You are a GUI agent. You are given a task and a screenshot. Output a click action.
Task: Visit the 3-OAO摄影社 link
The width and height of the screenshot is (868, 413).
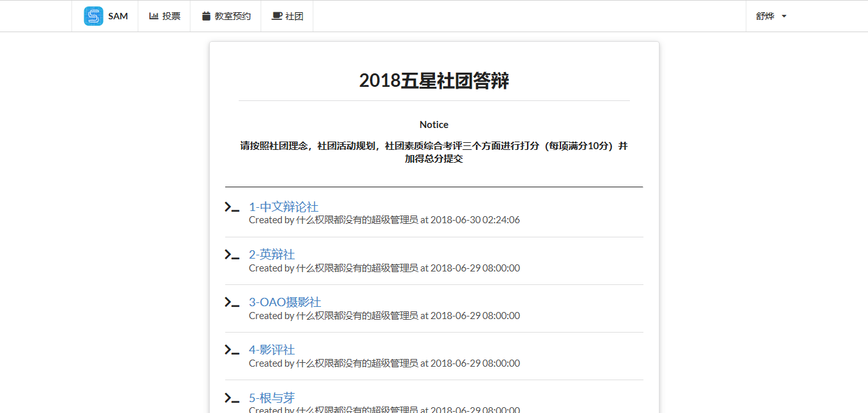click(284, 302)
